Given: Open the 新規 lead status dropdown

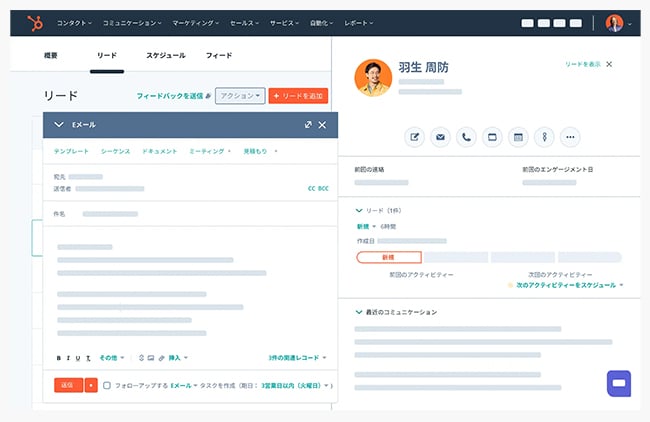Looking at the screenshot, I should tap(366, 226).
